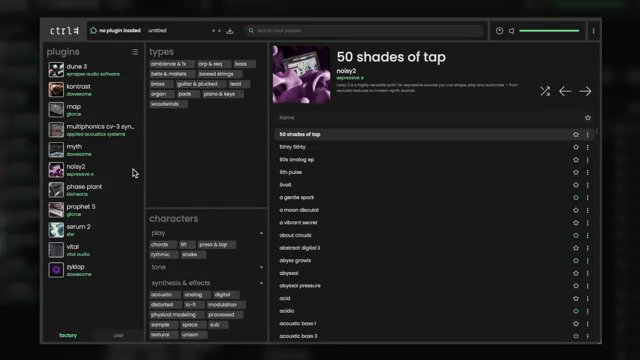Screen dimensions: 640x360
Task: Favorite the 50 shades of tap preset
Action: click(x=576, y=134)
